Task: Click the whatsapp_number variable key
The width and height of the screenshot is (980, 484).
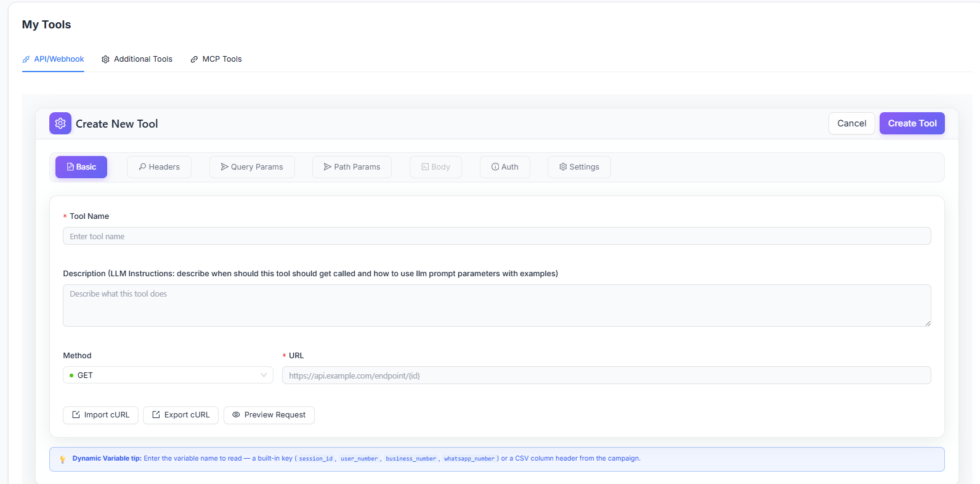Action: coord(469,459)
